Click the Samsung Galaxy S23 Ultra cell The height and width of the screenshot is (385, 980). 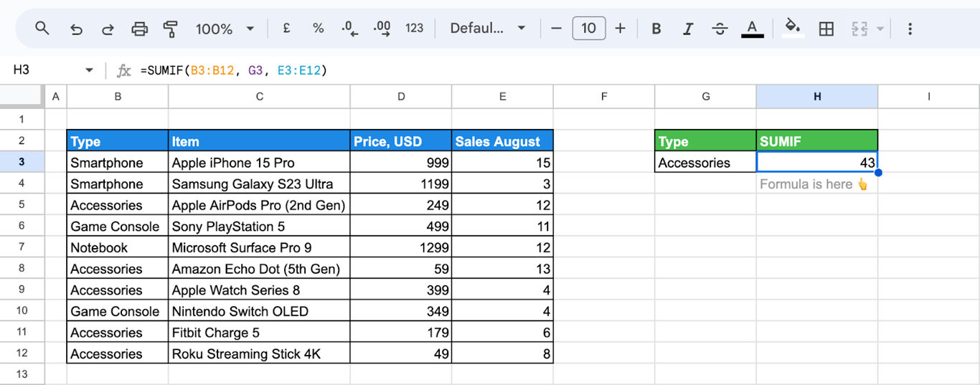point(260,184)
